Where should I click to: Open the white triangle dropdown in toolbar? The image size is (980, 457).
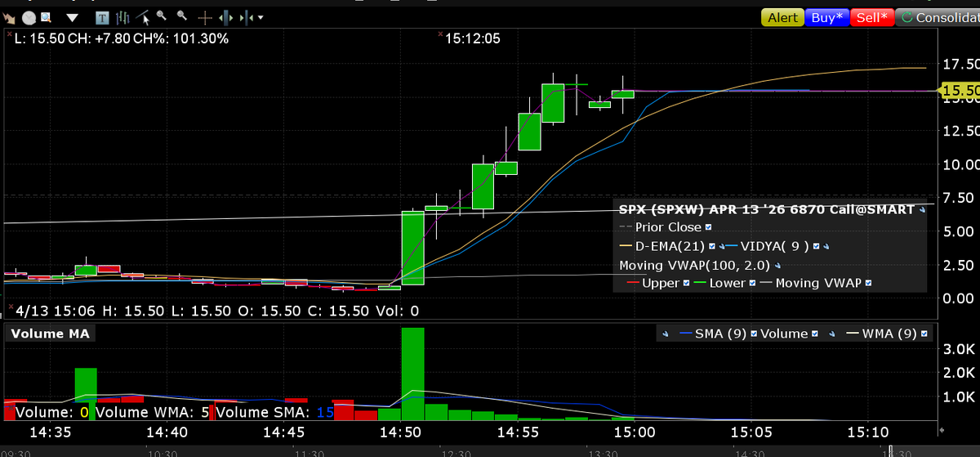click(x=72, y=18)
